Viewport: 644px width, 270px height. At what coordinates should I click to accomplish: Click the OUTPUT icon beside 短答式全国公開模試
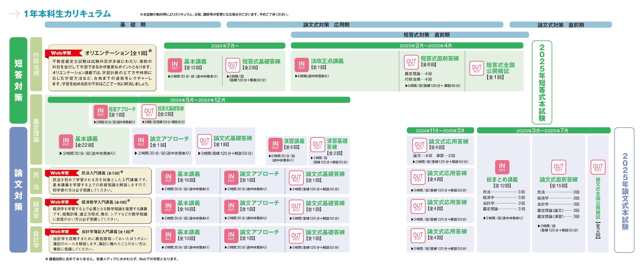pyautogui.click(x=476, y=68)
